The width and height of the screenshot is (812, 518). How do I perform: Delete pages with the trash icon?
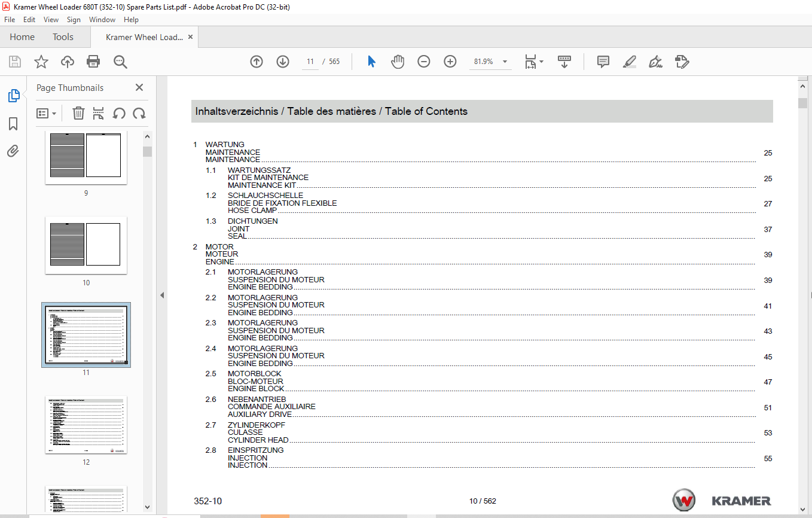78,113
